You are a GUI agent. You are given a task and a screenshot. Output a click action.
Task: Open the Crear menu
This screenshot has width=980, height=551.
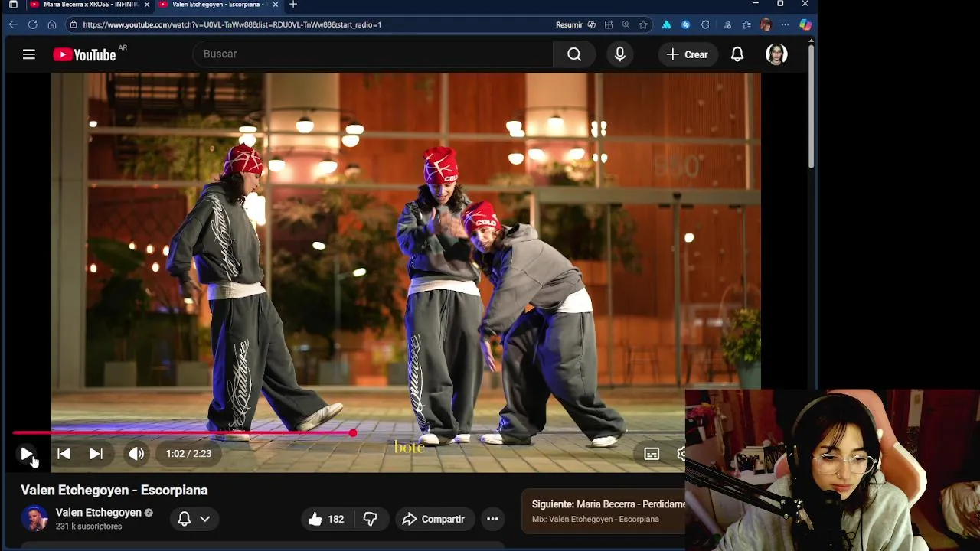pos(688,54)
